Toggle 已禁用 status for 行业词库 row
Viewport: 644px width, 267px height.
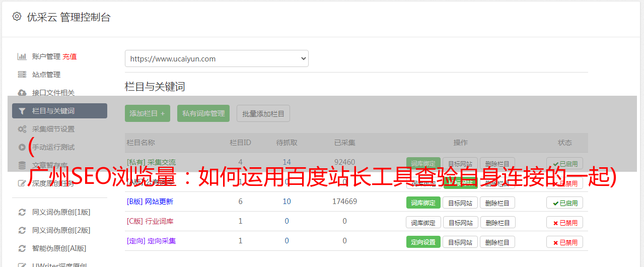(565, 222)
